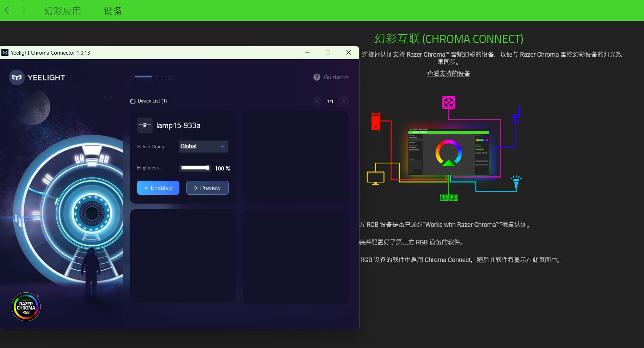Start the Preview for lamp15-933a
The width and height of the screenshot is (644, 348).
pyautogui.click(x=207, y=188)
